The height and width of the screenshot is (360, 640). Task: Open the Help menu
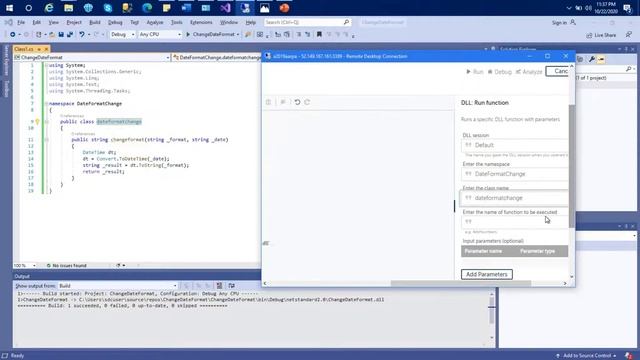point(251,22)
